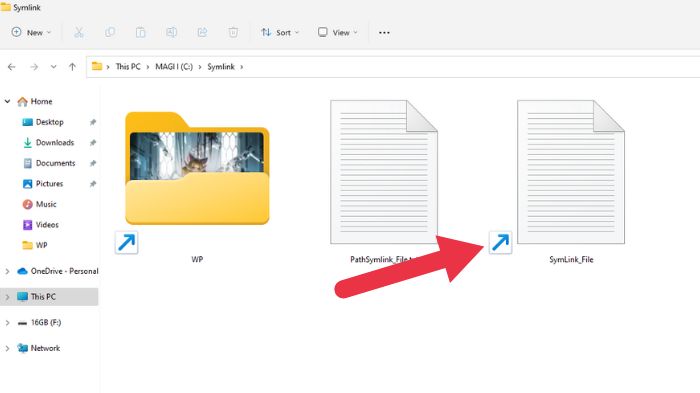
Task: Click MAGI I (C:) in address breadcrumb
Action: (174, 67)
